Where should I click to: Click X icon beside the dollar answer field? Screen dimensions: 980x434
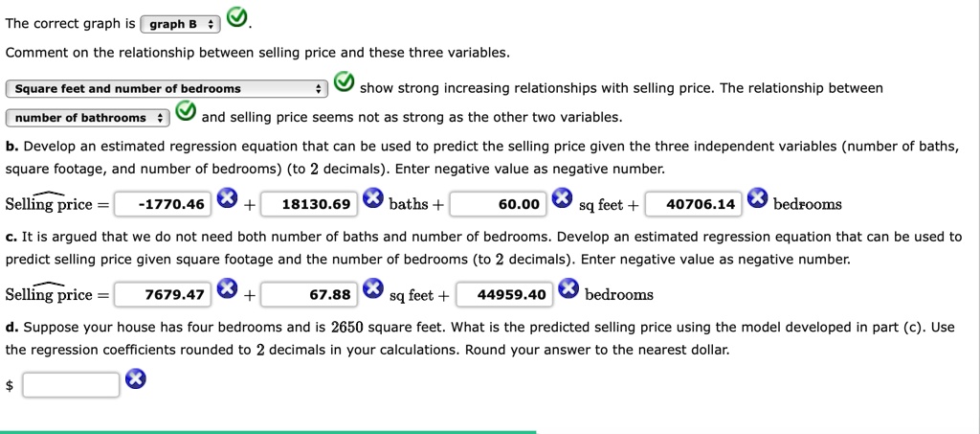(136, 378)
